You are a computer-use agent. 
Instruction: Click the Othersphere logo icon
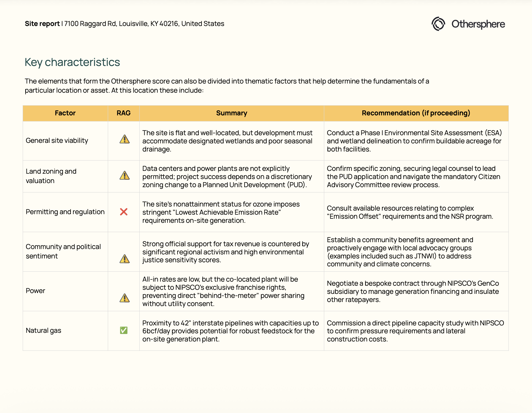point(438,24)
